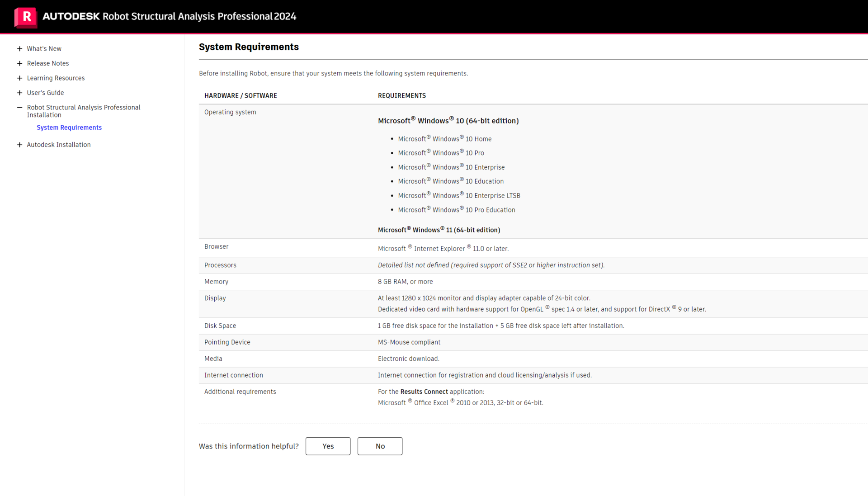Open the What's New topic
Image resolution: width=868 pixels, height=496 pixels.
click(44, 49)
